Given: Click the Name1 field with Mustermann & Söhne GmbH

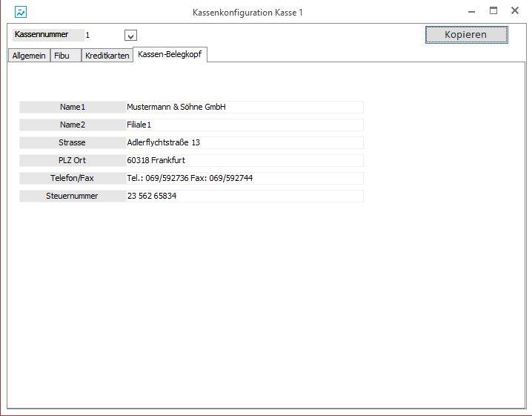Looking at the screenshot, I should pyautogui.click(x=244, y=107).
